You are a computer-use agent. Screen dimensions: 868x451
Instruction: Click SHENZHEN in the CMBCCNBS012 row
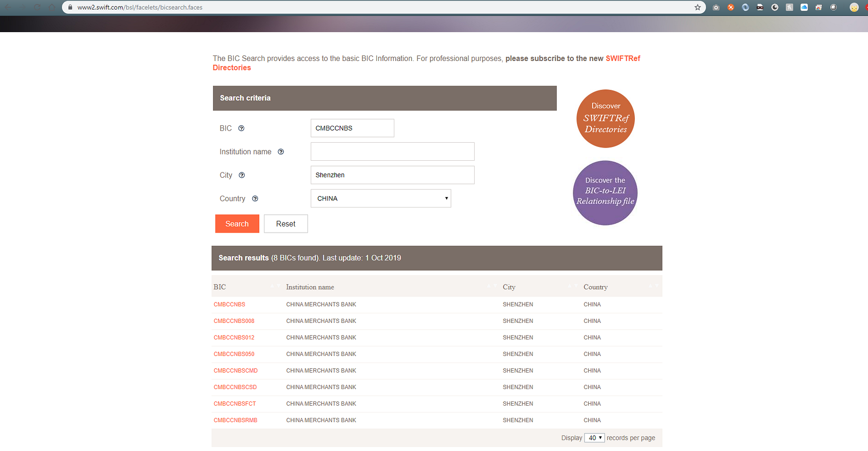click(x=518, y=338)
